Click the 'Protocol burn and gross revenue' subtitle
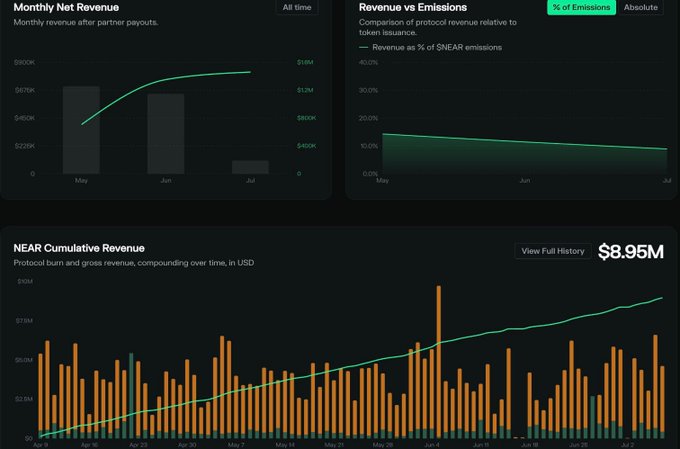Screen dimensions: 680x449 coord(134,262)
